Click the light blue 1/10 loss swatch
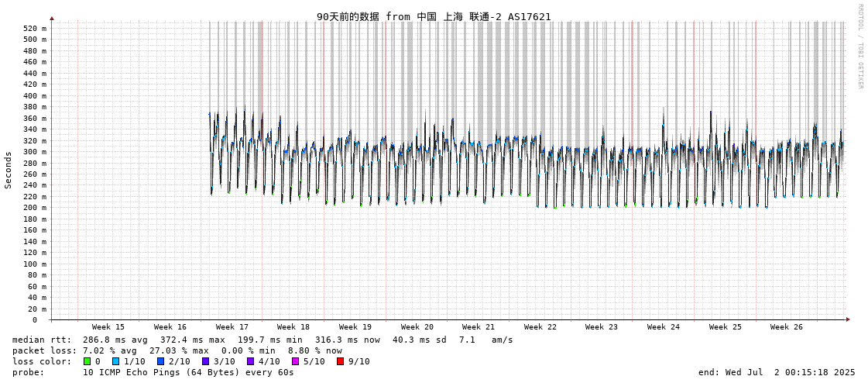868x383 pixels. pos(116,361)
